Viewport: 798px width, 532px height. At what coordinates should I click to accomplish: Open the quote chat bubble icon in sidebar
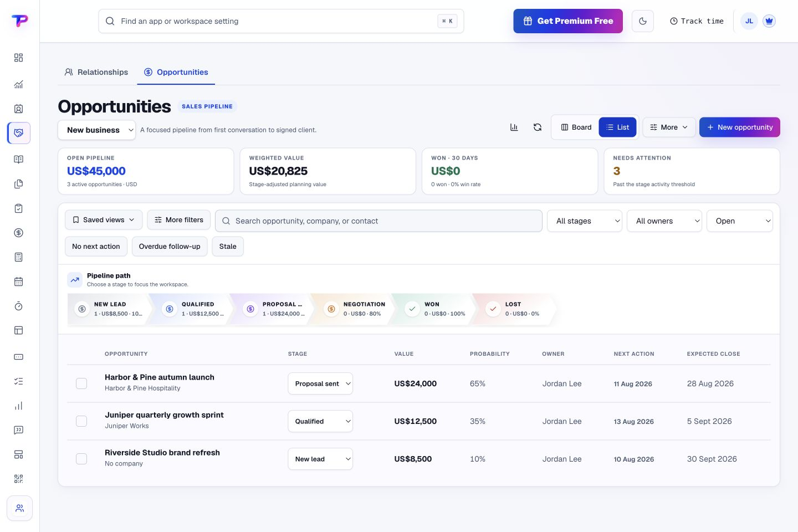pyautogui.click(x=18, y=430)
